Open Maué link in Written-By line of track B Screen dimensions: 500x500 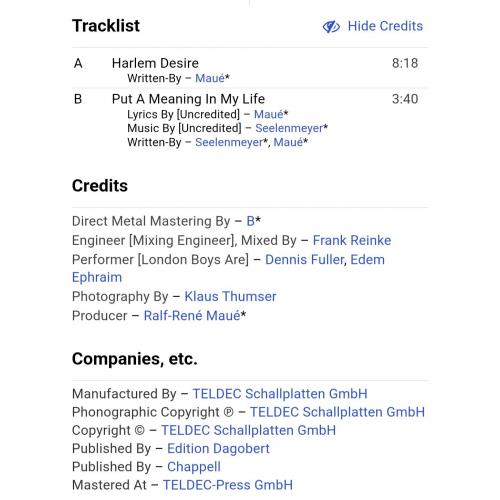[288, 142]
